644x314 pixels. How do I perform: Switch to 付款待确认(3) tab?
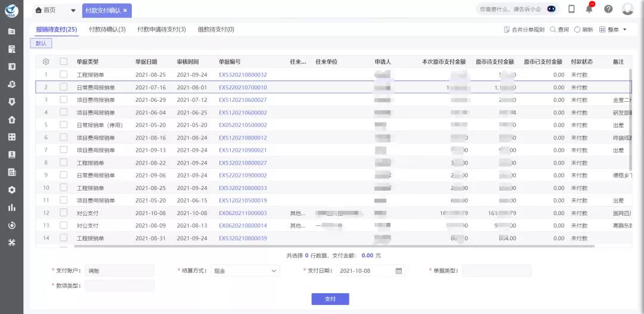(x=107, y=29)
